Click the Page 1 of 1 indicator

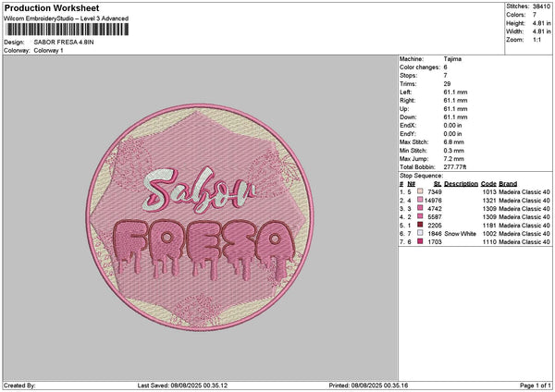532,385
